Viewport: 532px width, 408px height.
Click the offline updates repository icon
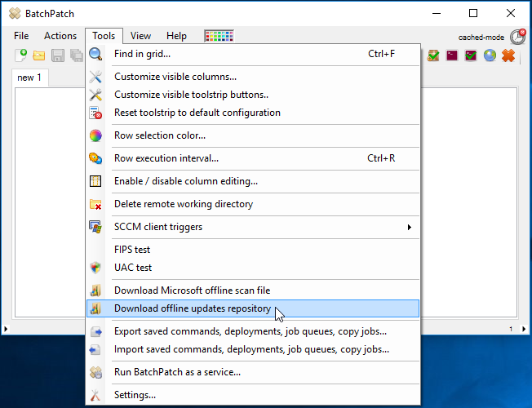(x=95, y=308)
